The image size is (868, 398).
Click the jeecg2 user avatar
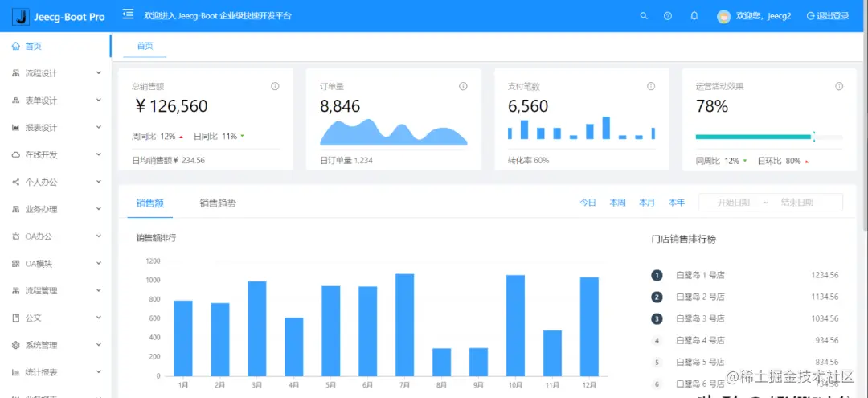point(723,17)
